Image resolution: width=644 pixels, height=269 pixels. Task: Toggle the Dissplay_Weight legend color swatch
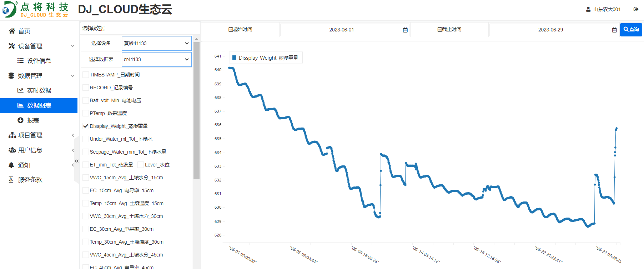[235, 58]
